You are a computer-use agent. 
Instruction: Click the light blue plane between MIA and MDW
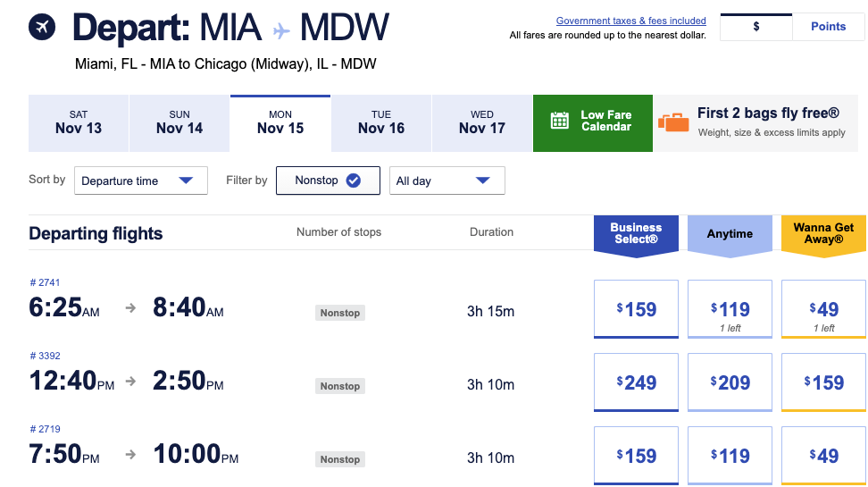click(281, 30)
